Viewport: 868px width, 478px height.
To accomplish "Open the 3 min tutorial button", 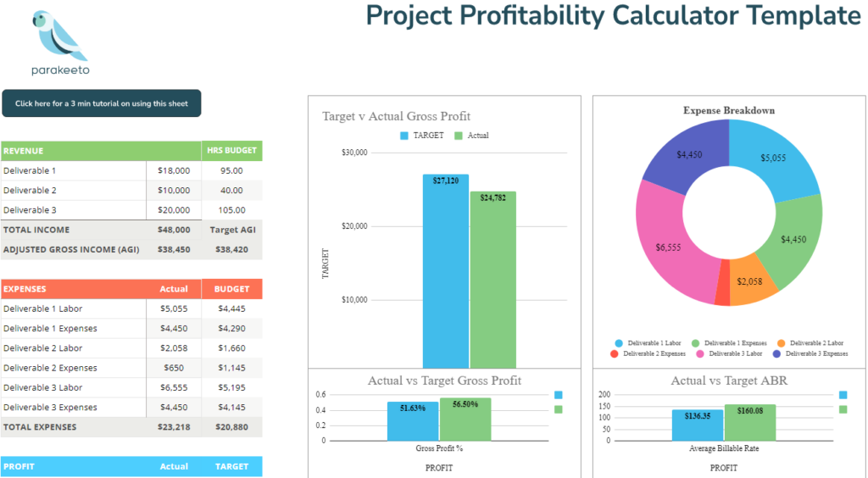I will tap(101, 103).
